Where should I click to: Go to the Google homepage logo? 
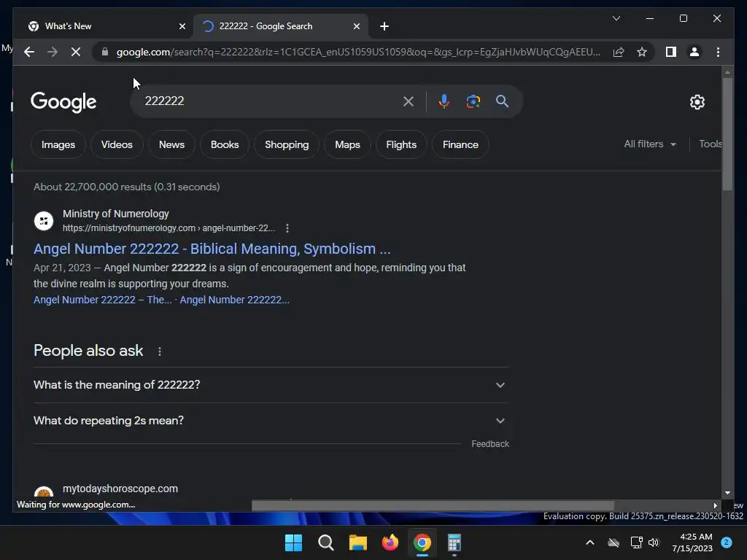tap(63, 102)
